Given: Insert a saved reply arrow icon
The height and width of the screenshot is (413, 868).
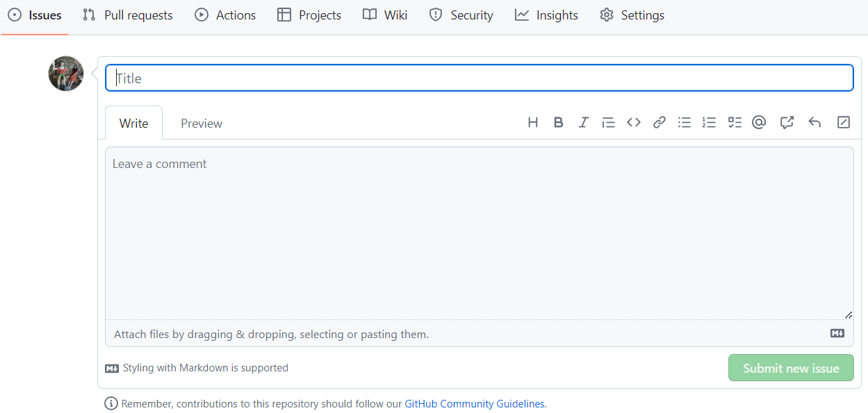Looking at the screenshot, I should (814, 123).
